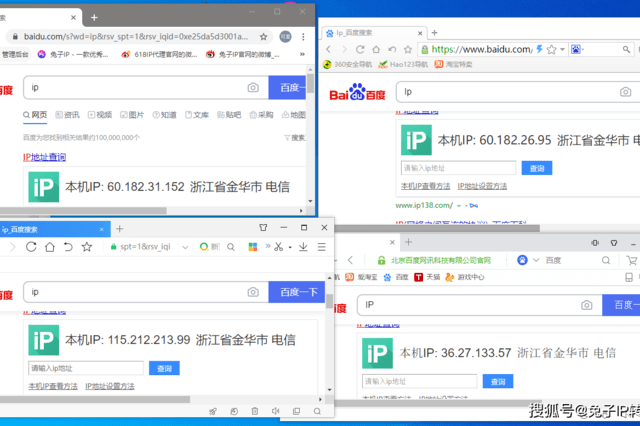Open 本机IP查看方法 link in bottom-left browser
This screenshot has height=426, width=640.
[53, 386]
